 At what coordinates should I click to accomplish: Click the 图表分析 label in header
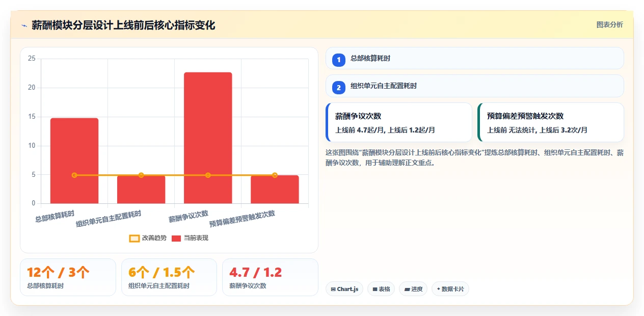pos(609,24)
